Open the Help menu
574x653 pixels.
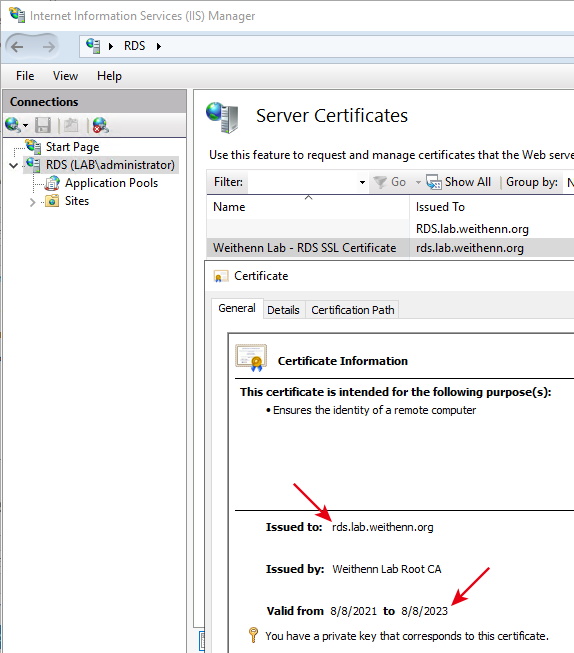109,76
